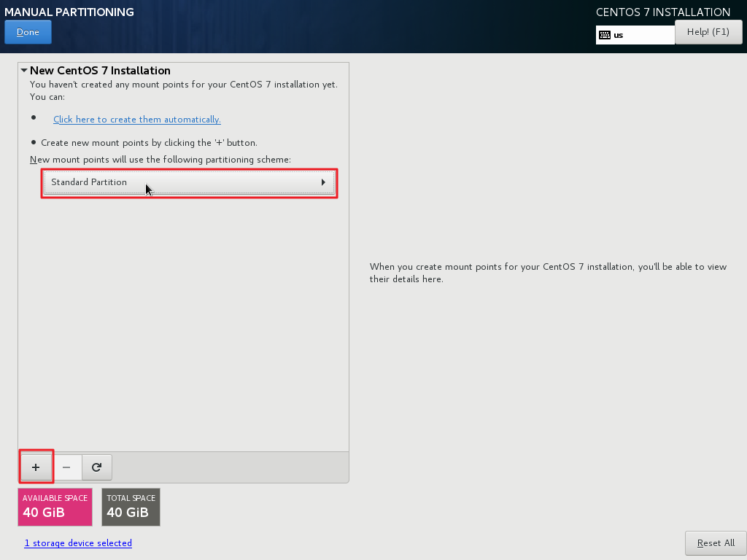Add a new mount point with plus button
This screenshot has width=747, height=560.
tap(36, 467)
